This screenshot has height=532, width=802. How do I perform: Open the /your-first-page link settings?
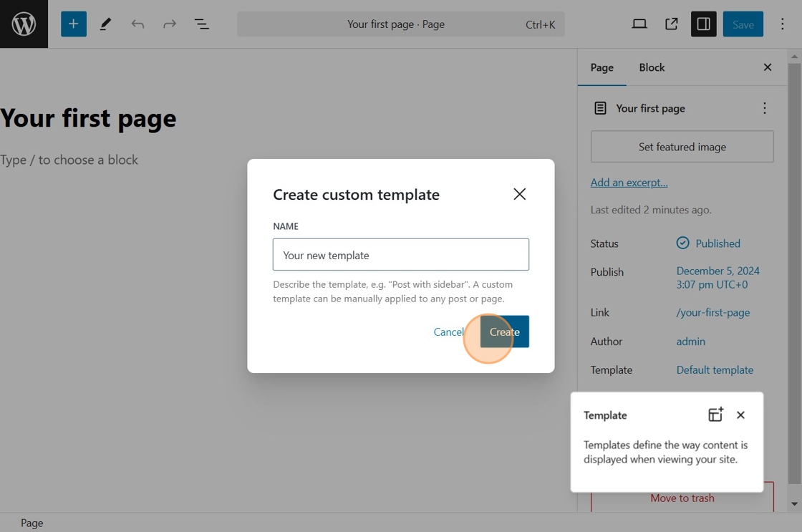[713, 313]
